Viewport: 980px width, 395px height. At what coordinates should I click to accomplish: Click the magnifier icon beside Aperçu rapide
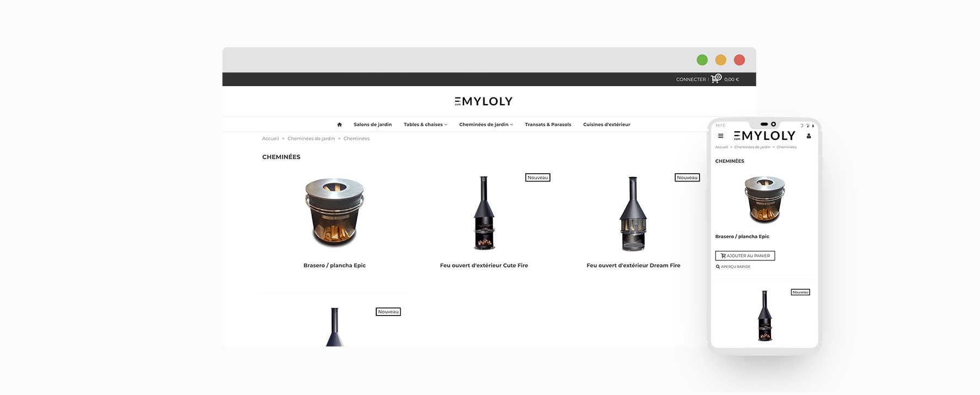[718, 267]
